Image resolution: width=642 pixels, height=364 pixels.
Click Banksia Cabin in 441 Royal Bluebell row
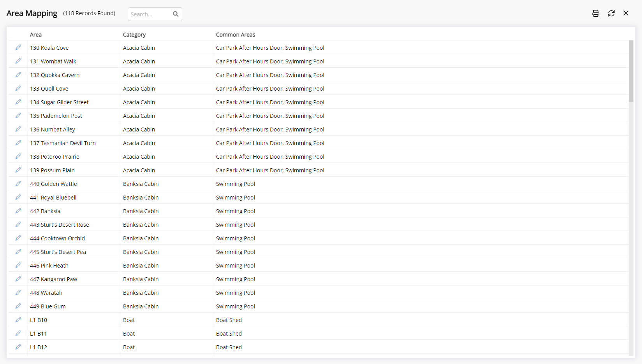pyautogui.click(x=141, y=198)
